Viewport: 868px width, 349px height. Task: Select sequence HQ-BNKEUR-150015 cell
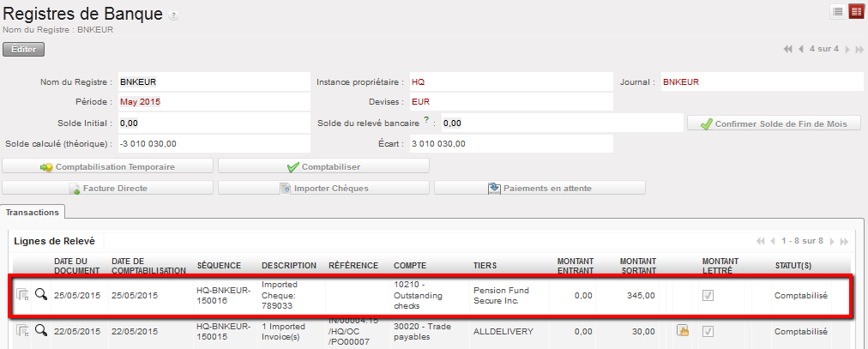click(224, 331)
